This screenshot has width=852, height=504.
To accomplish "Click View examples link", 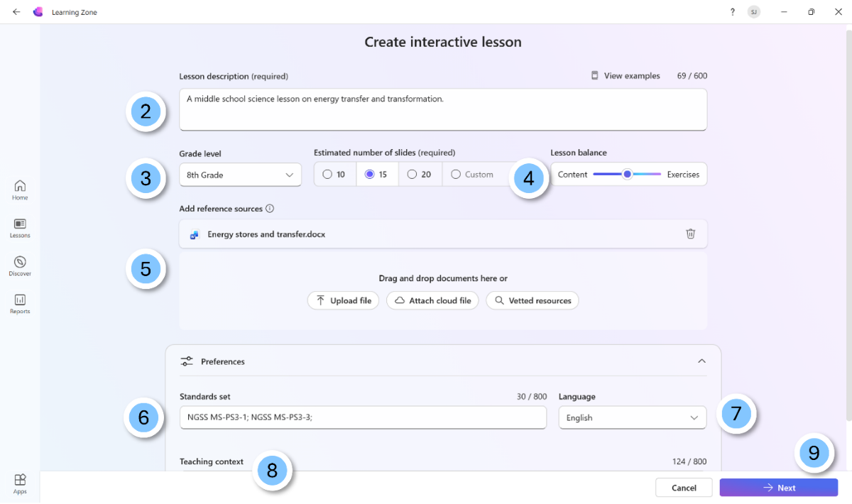I will 626,76.
